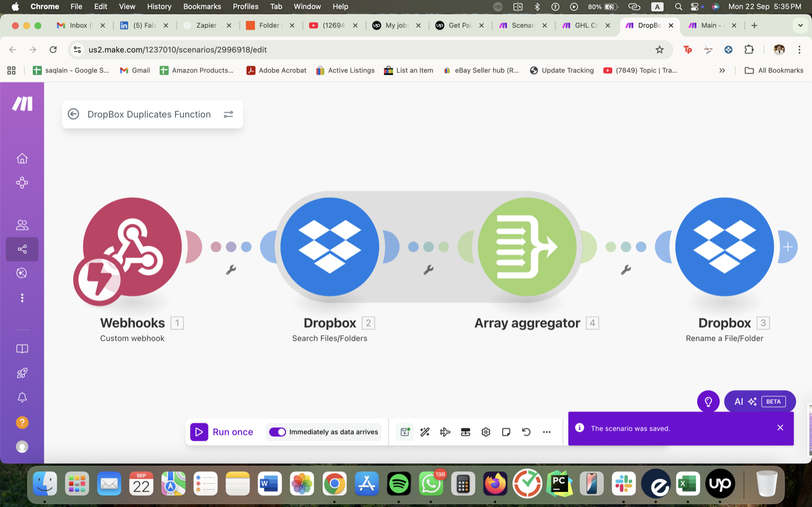Open Chrome extensions puzzle icon

[749, 50]
